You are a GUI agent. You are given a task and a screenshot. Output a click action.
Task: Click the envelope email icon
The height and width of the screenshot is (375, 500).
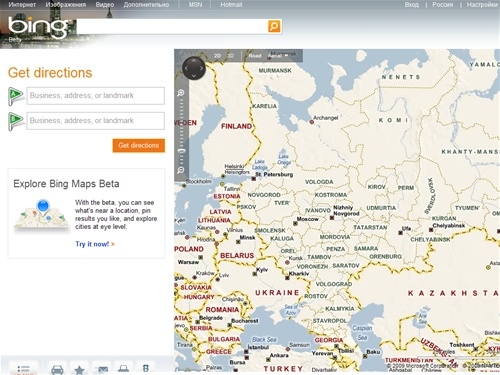(x=102, y=369)
